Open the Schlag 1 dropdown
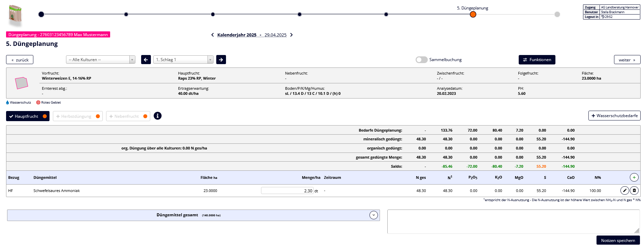The width and height of the screenshot is (644, 247). (183, 60)
